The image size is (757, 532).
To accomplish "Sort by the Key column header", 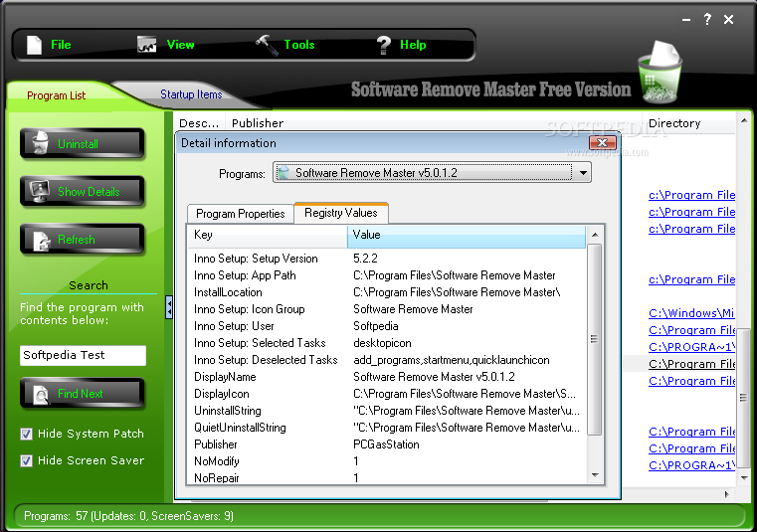I will 267,235.
